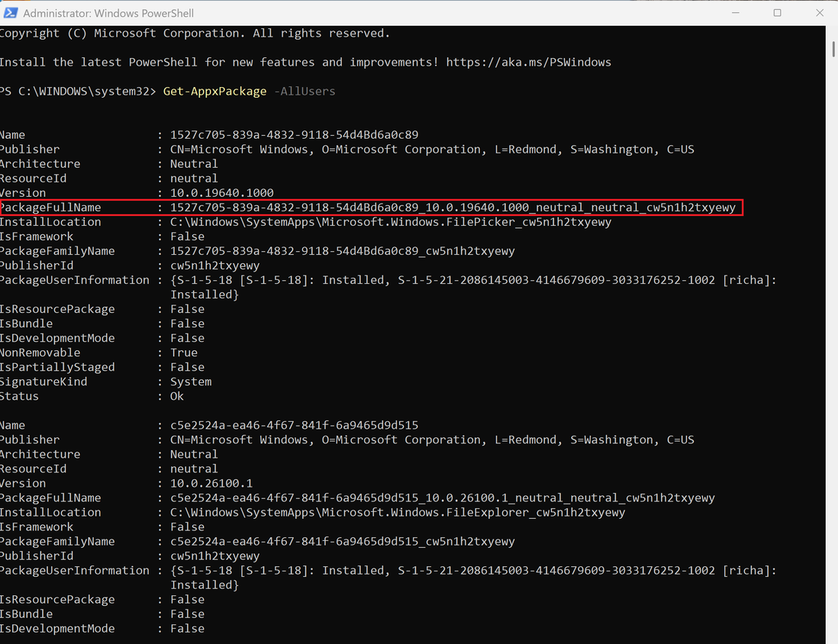Click the IsPartiallyStaged label
The image size is (838, 644).
(x=57, y=367)
